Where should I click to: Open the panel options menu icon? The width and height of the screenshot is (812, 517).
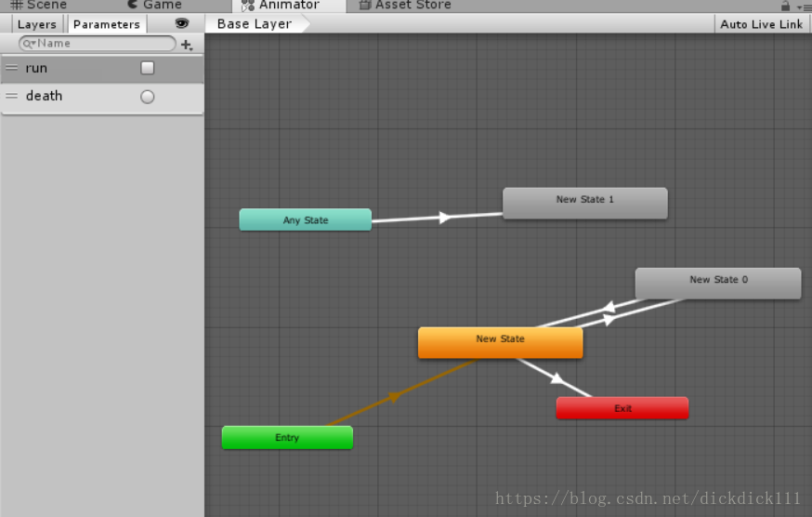pyautogui.click(x=805, y=7)
